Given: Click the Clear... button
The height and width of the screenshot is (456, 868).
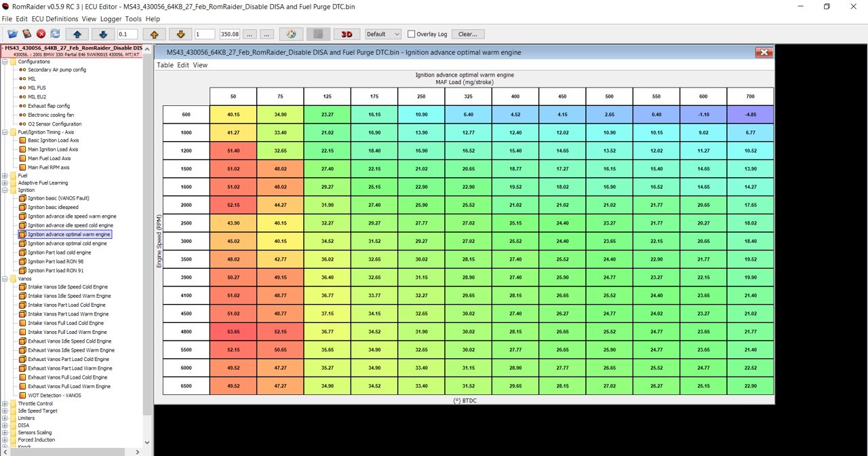Looking at the screenshot, I should point(468,34).
